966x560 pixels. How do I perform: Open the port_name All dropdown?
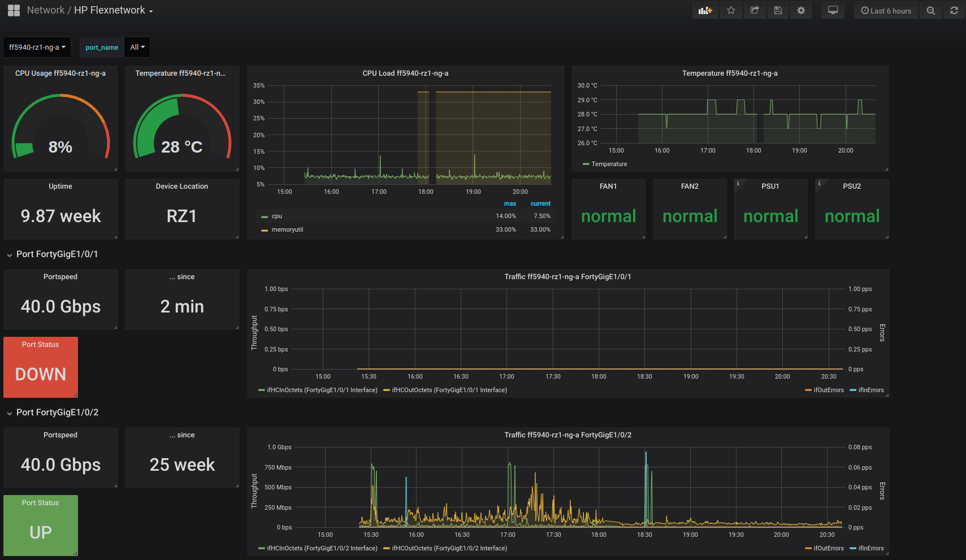(x=137, y=47)
